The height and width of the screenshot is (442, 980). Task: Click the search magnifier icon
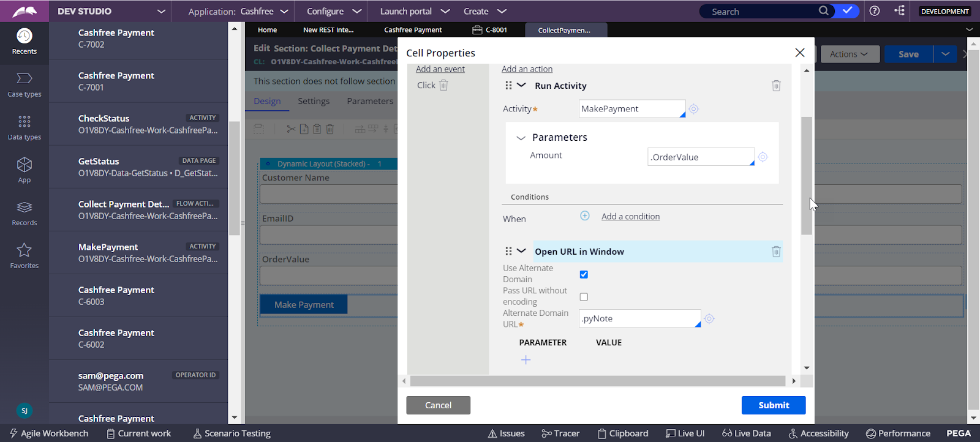tap(824, 11)
